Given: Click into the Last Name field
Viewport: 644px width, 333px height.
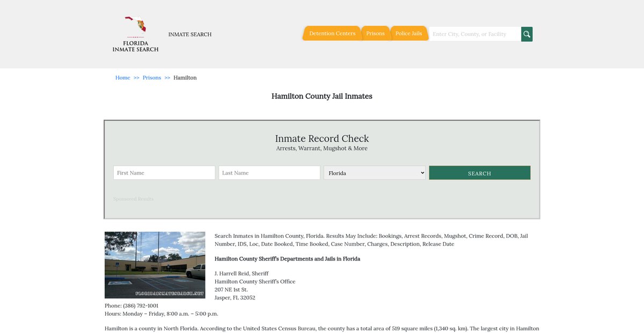Looking at the screenshot, I should 269,173.
